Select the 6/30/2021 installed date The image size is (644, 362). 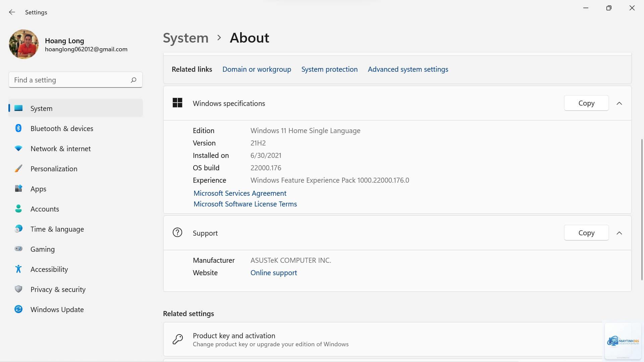[x=266, y=156]
